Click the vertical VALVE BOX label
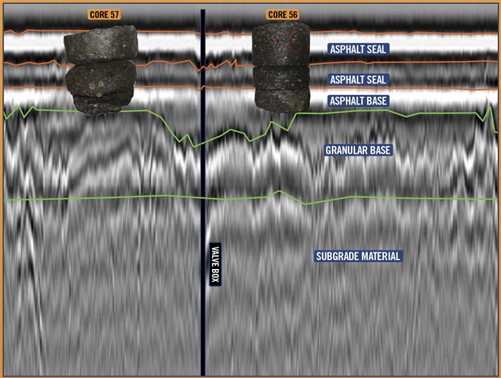Image resolution: width=501 pixels, height=378 pixels. coord(215,264)
